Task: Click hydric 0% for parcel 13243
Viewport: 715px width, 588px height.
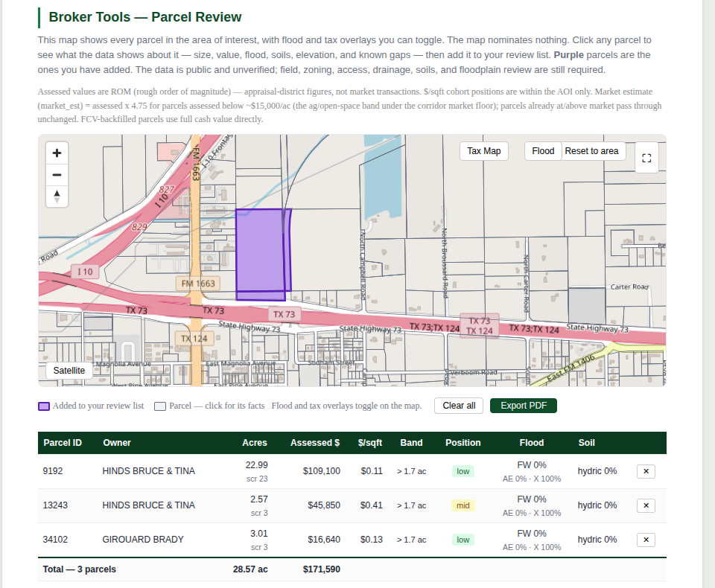Action: pyautogui.click(x=597, y=505)
